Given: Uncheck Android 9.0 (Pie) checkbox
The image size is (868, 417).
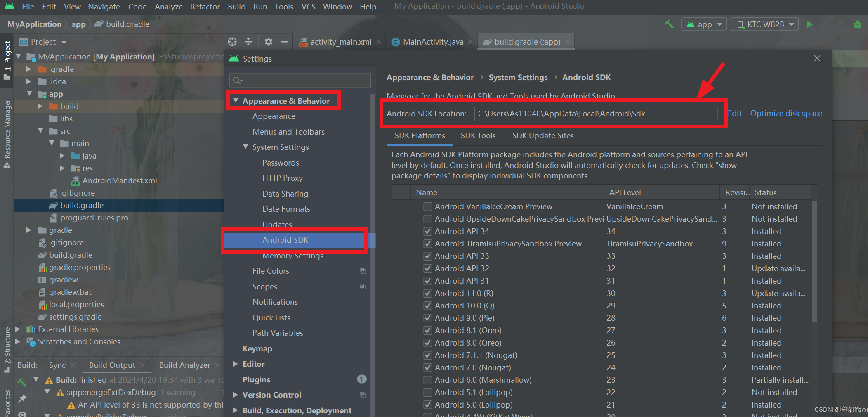Looking at the screenshot, I should pos(428,318).
